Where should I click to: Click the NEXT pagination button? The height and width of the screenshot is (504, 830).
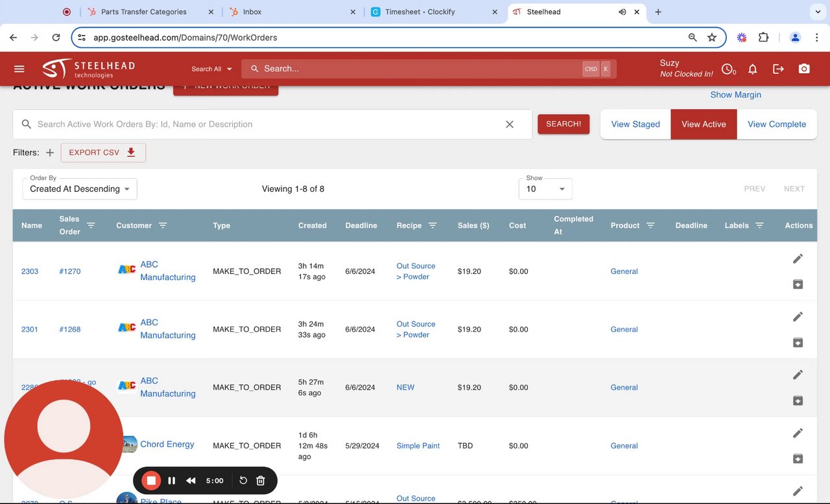click(794, 189)
